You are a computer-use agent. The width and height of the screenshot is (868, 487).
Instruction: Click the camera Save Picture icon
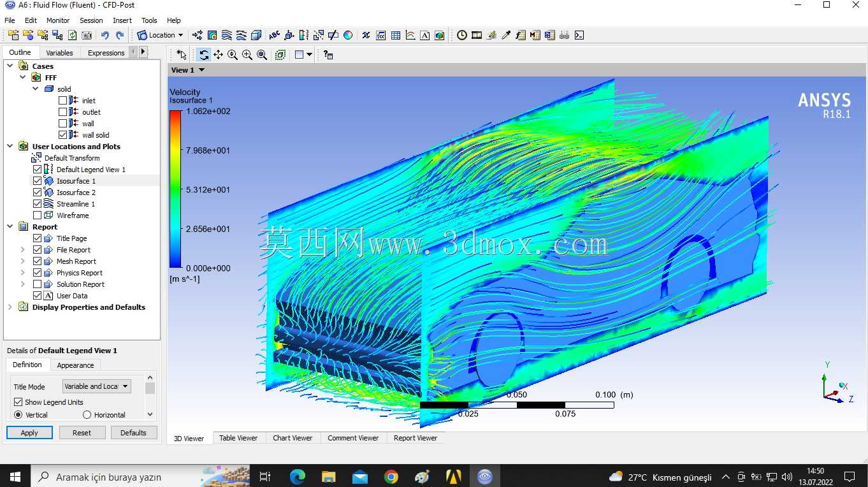coord(87,35)
